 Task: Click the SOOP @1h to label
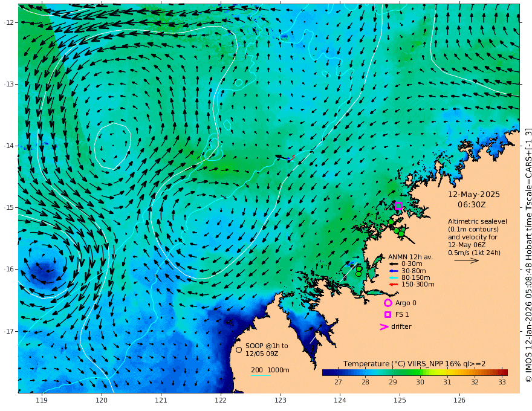267,346
